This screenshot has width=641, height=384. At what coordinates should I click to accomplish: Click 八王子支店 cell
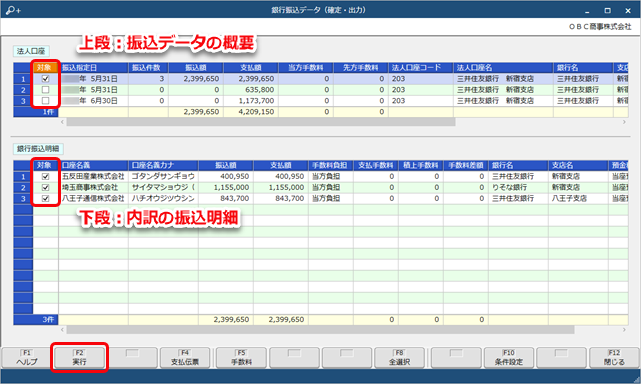578,198
